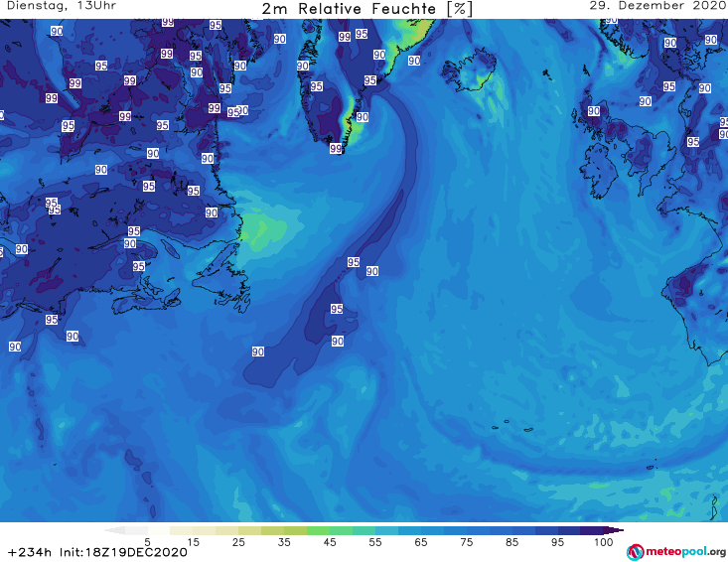The image size is (728, 562).
Task: Click the colorbar tick label '25'
Action: coord(238,542)
